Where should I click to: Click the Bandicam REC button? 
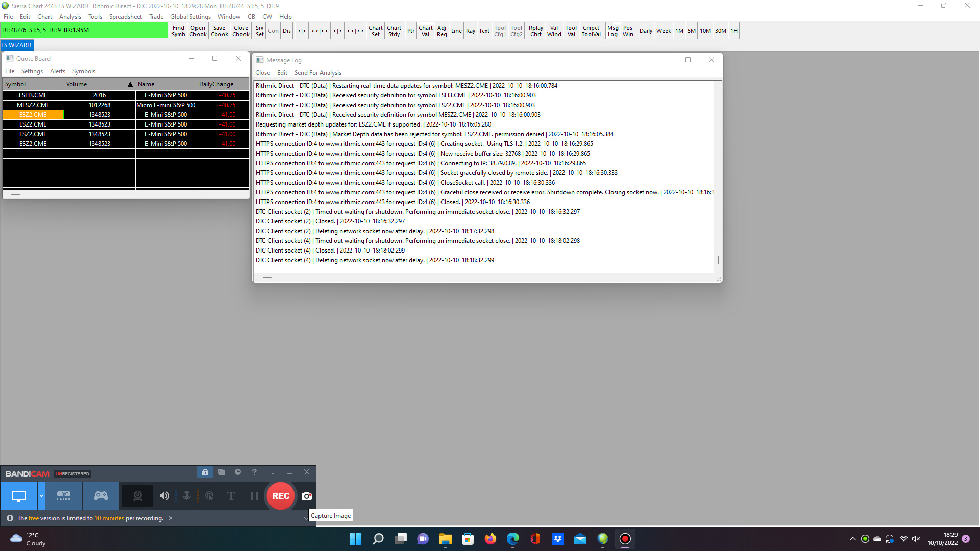coord(280,496)
